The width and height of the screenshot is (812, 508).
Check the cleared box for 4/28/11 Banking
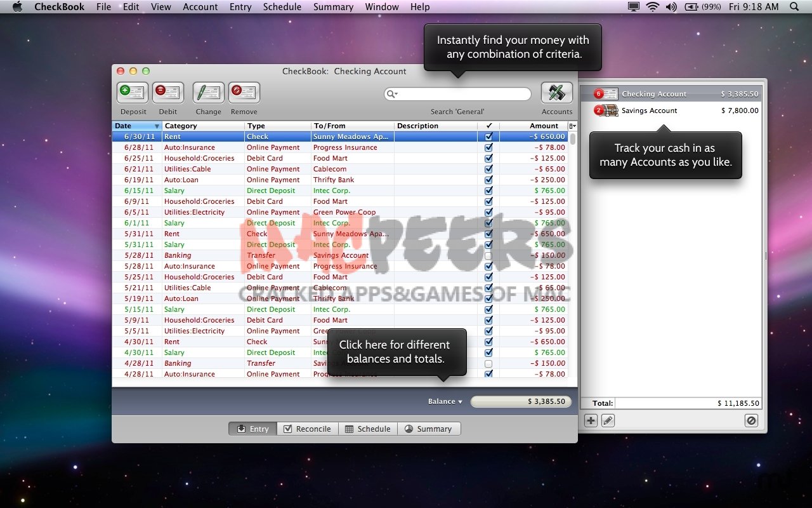tap(488, 363)
